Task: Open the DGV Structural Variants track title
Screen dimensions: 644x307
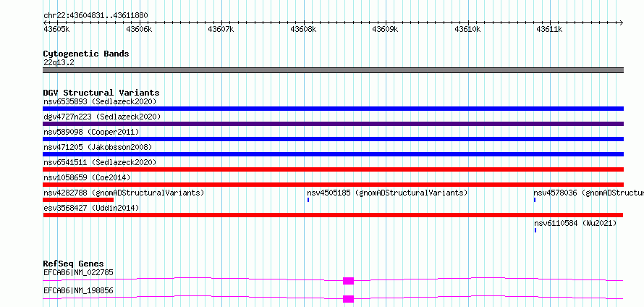Action: coord(101,93)
